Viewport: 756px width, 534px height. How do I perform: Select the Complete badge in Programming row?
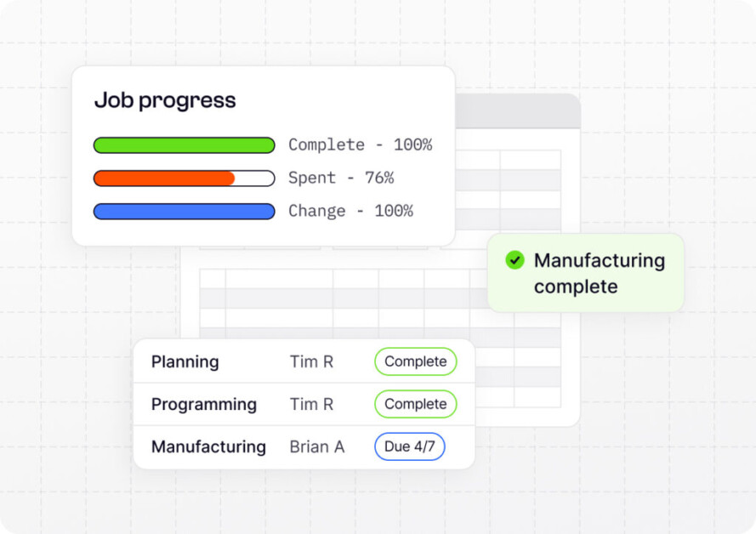click(x=415, y=404)
